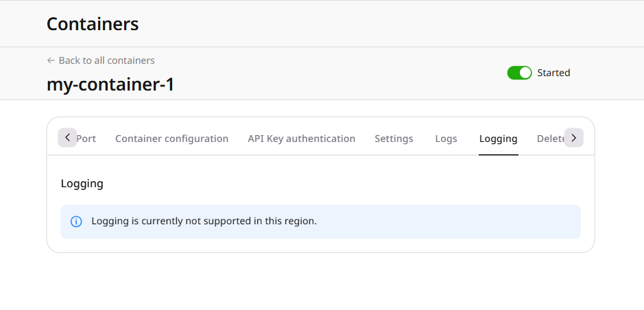Viewport: 644px width, 310px height.
Task: Click the logging not supported message text
Action: [x=204, y=222]
